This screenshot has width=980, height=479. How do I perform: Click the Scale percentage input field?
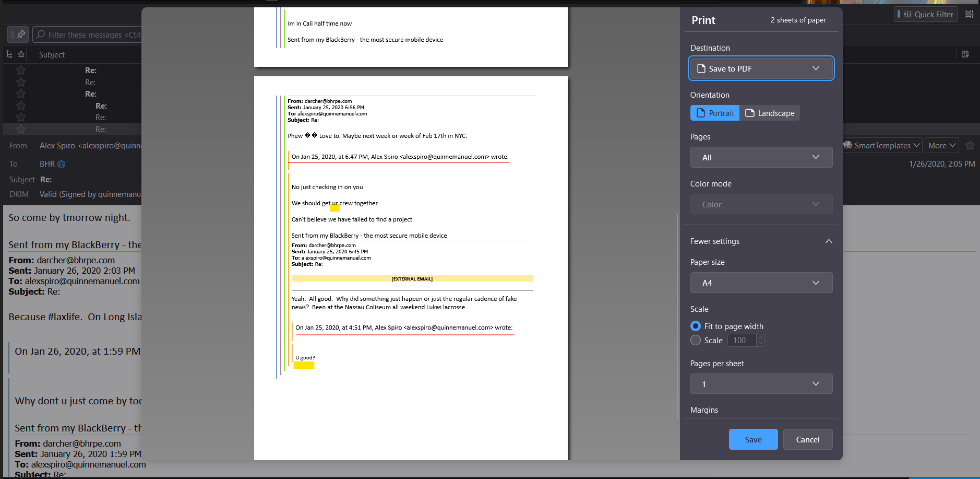742,341
